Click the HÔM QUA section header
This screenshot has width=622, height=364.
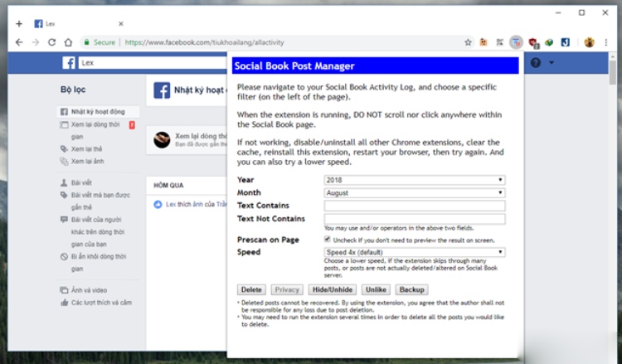(168, 185)
